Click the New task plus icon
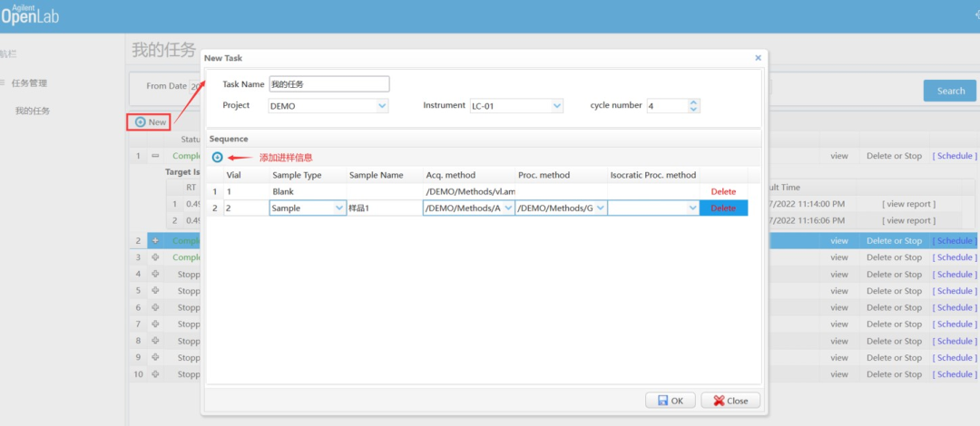 point(140,121)
